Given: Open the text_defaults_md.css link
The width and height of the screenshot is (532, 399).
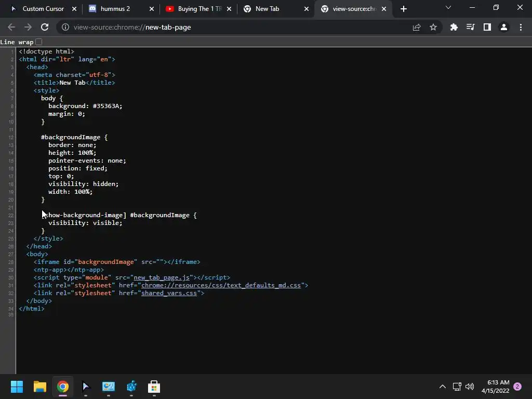Looking at the screenshot, I should pos(221,285).
